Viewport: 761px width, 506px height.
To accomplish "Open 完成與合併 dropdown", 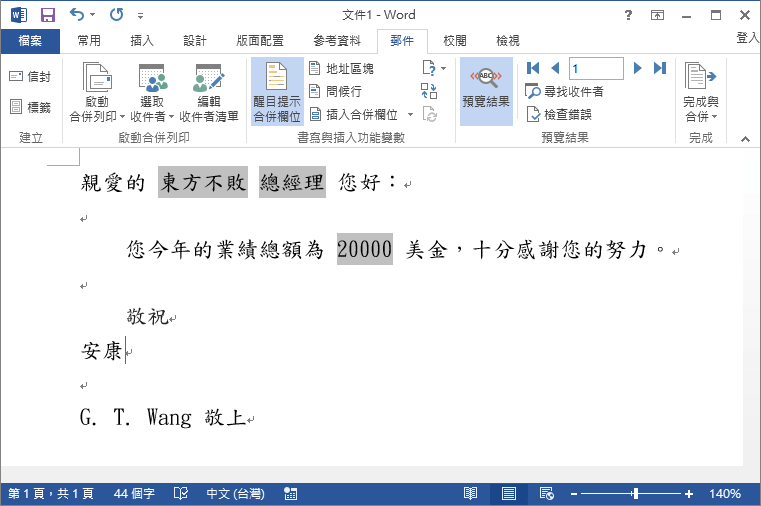I will 700,93.
